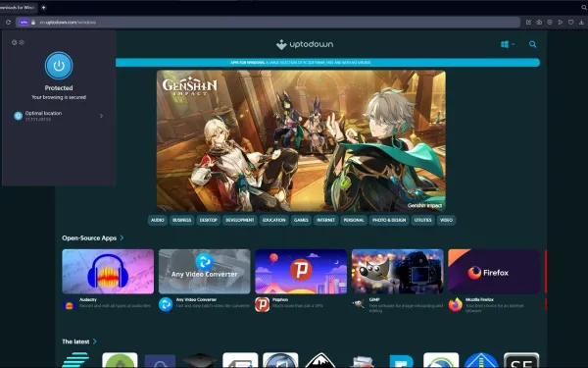588x368 pixels.
Task: Open the teal striped app in The latest
Action: point(76,360)
